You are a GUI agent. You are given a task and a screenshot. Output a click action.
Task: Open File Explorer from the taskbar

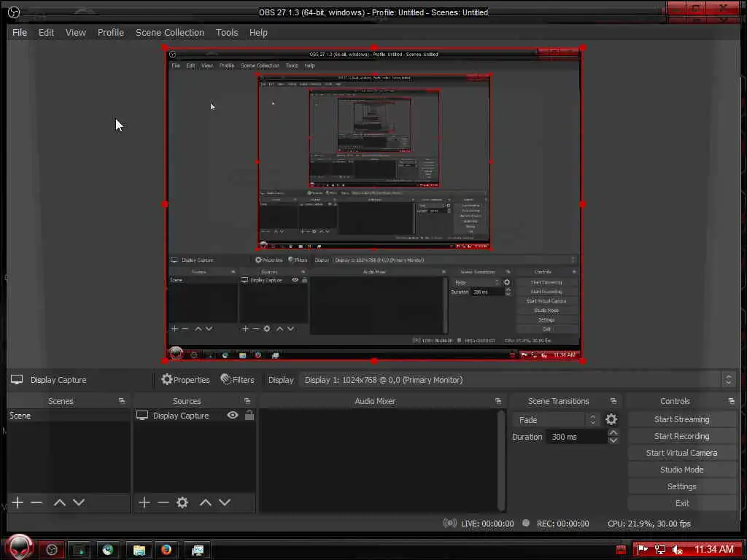coord(139,550)
